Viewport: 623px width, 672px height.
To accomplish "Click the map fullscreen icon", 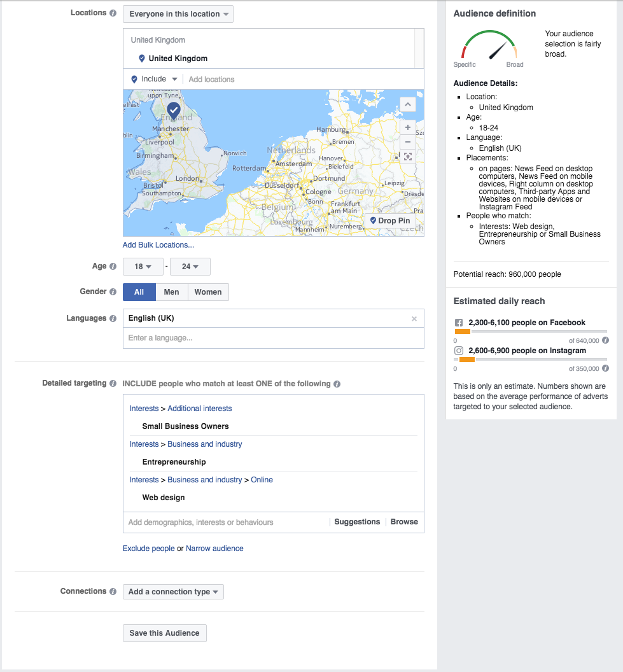I will [408, 157].
